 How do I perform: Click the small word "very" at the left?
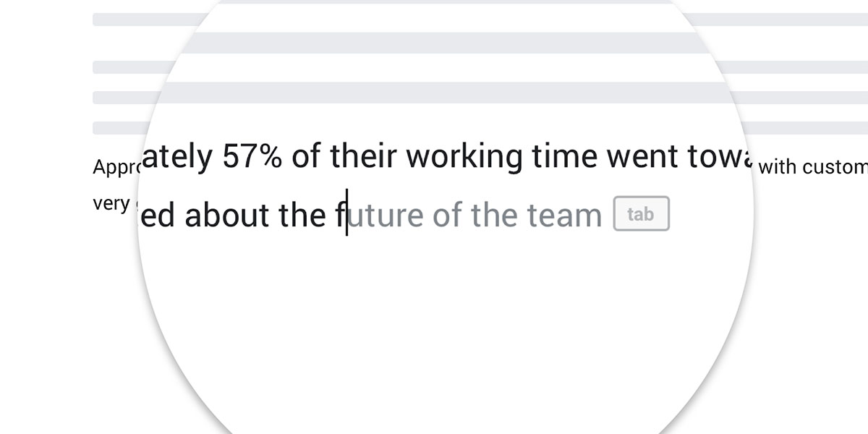111,205
